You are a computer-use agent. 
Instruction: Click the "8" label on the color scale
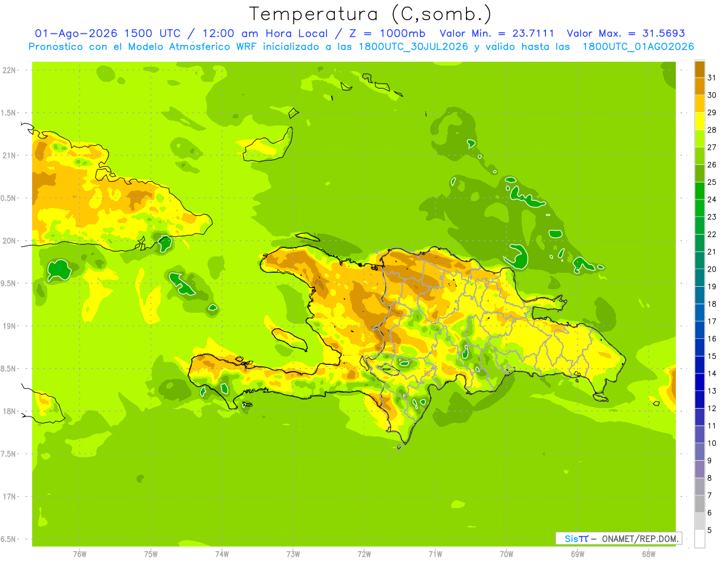tap(710, 478)
